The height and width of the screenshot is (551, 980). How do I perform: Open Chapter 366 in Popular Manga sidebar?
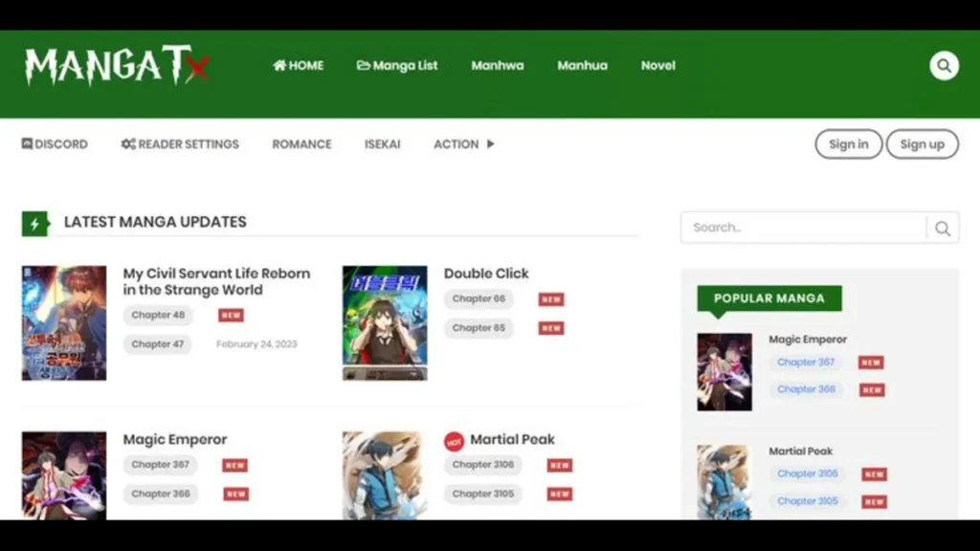806,389
